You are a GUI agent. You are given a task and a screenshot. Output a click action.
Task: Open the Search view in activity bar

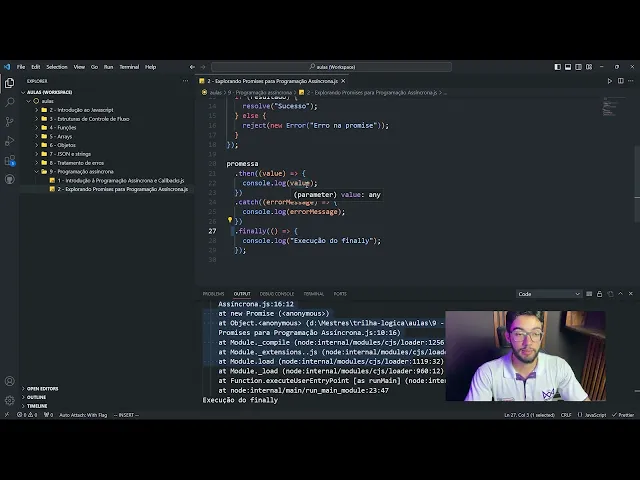(x=9, y=102)
